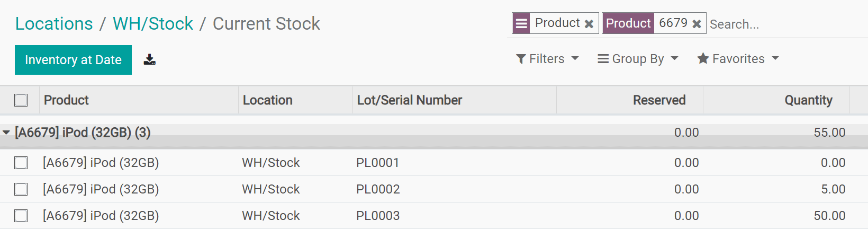868x229 pixels.
Task: Click the download export icon
Action: pyautogui.click(x=150, y=59)
